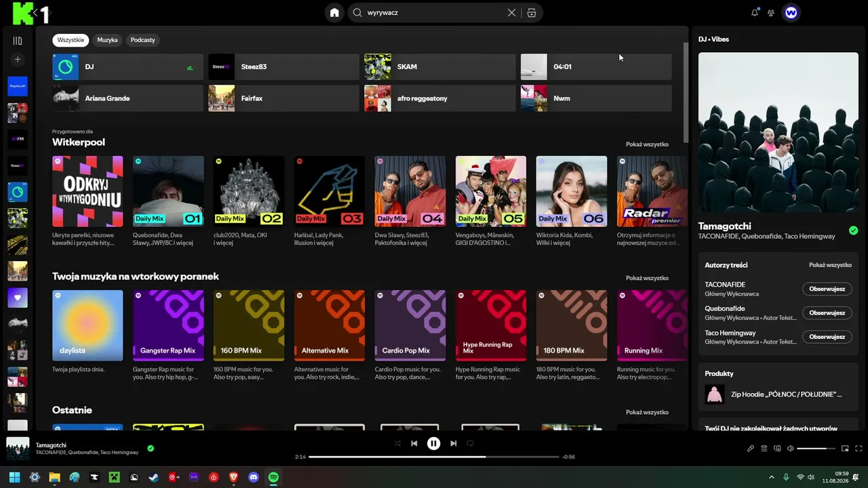868x488 pixels.
Task: Open the Daily Mix 01 cover
Action: [x=168, y=191]
